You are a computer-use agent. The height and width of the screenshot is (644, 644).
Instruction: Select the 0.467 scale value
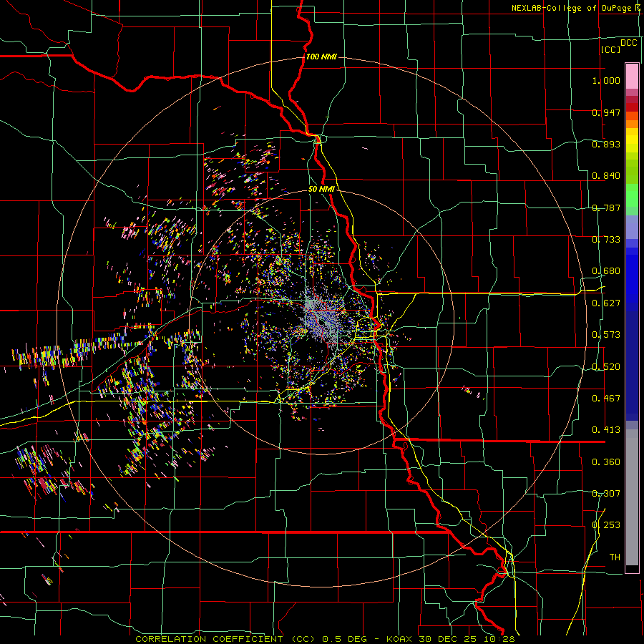(x=606, y=398)
